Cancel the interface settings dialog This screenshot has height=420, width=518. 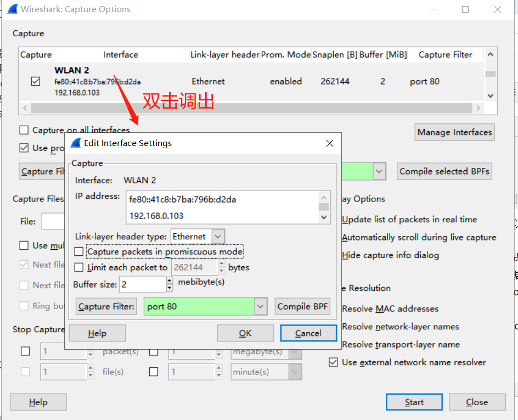point(308,333)
